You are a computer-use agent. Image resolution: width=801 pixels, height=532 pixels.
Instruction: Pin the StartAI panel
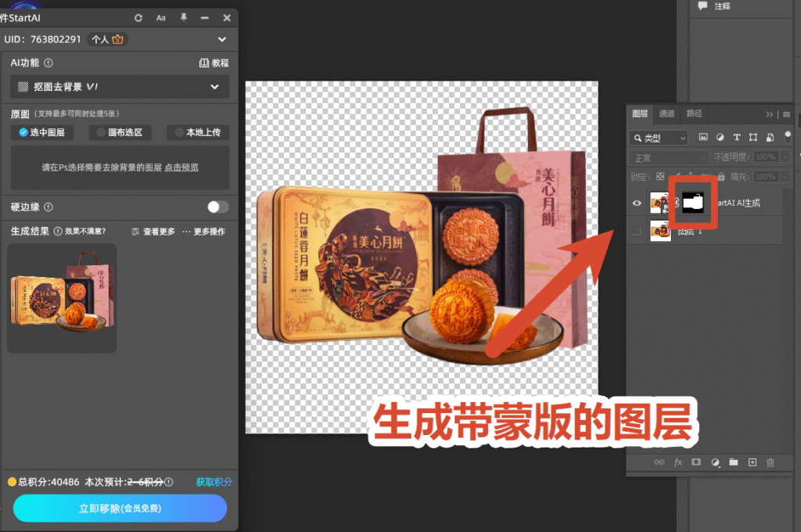[x=183, y=18]
